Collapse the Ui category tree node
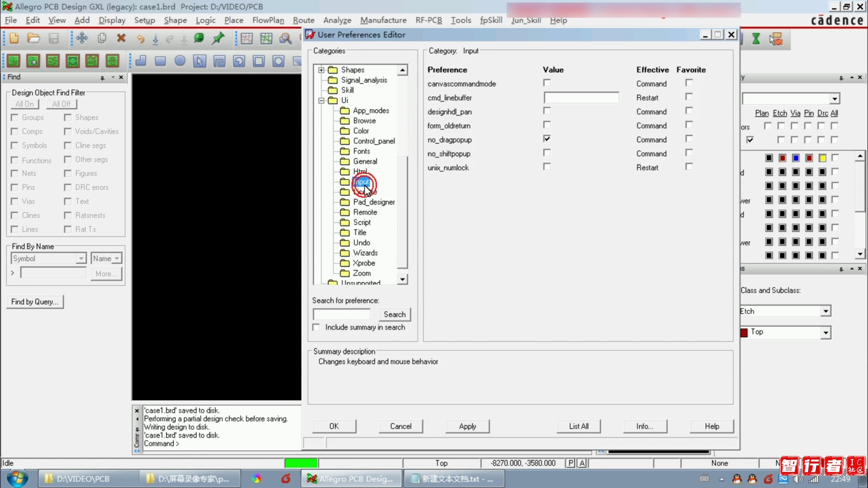 click(321, 100)
